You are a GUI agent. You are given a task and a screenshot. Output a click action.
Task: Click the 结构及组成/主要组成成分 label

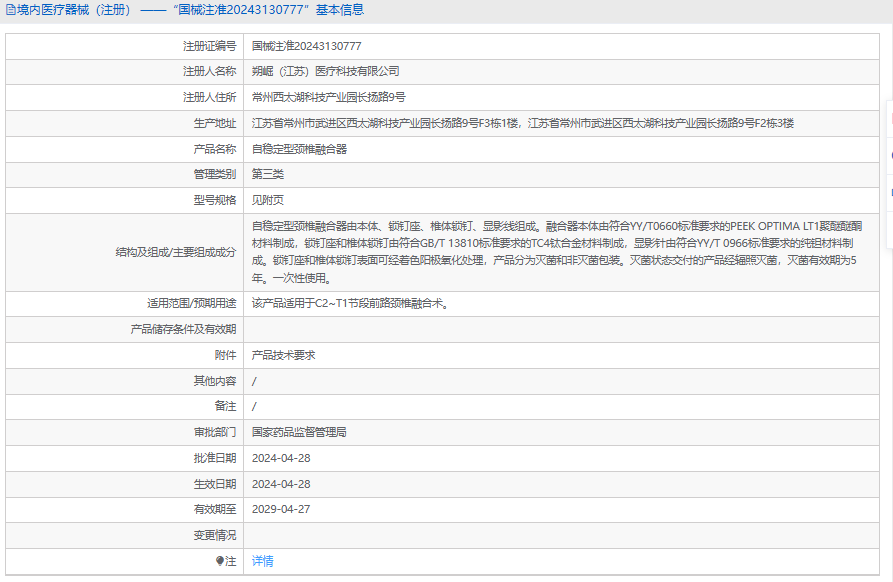click(176, 252)
